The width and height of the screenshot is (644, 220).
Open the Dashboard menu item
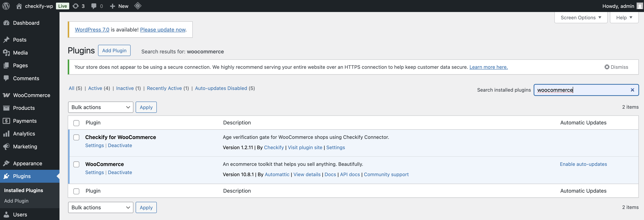30,23
